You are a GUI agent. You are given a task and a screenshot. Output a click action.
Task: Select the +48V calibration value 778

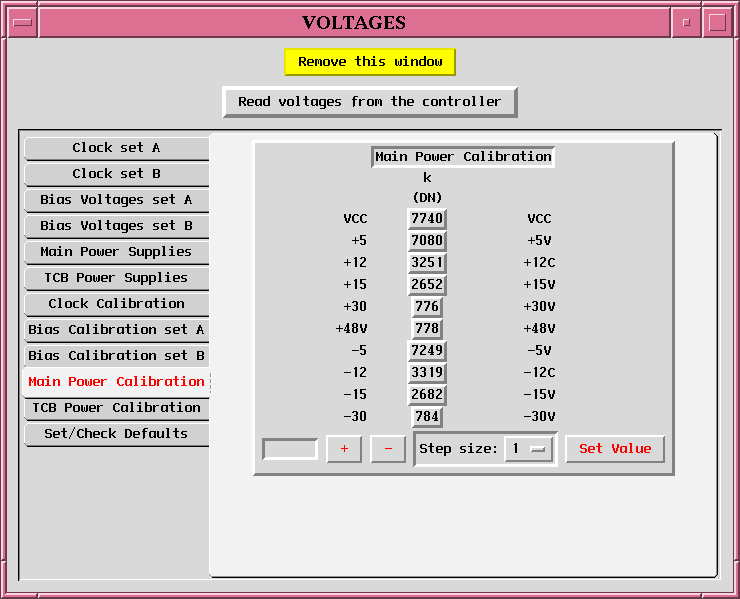(x=427, y=329)
